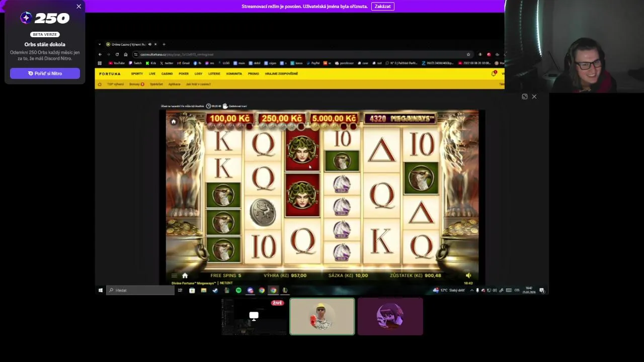
Task: Open LOTERIE in the Fortuna menu
Action: coord(214,74)
